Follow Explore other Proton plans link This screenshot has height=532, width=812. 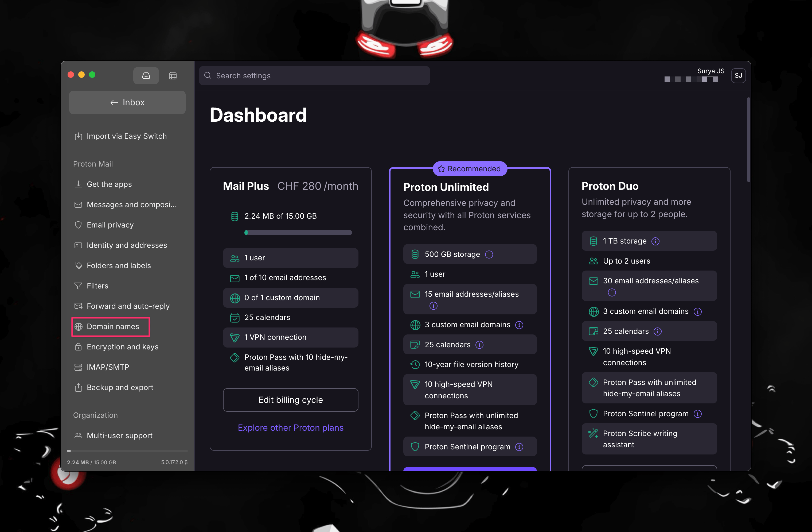pos(291,428)
